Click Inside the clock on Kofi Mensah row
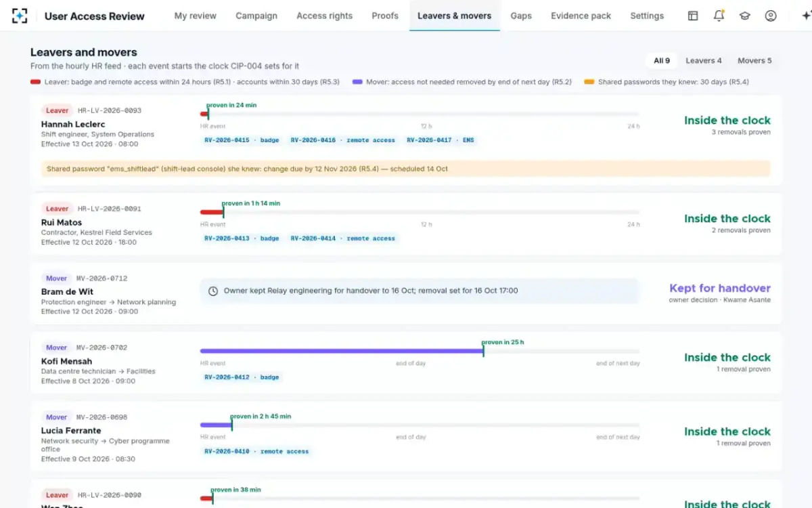812x508 pixels. [x=727, y=358]
